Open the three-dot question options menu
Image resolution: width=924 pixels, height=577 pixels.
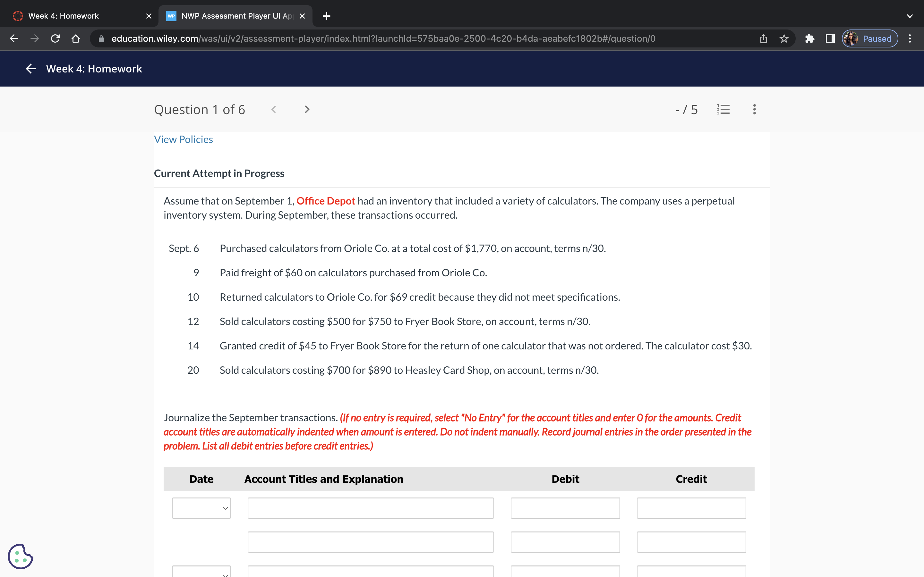[754, 110]
